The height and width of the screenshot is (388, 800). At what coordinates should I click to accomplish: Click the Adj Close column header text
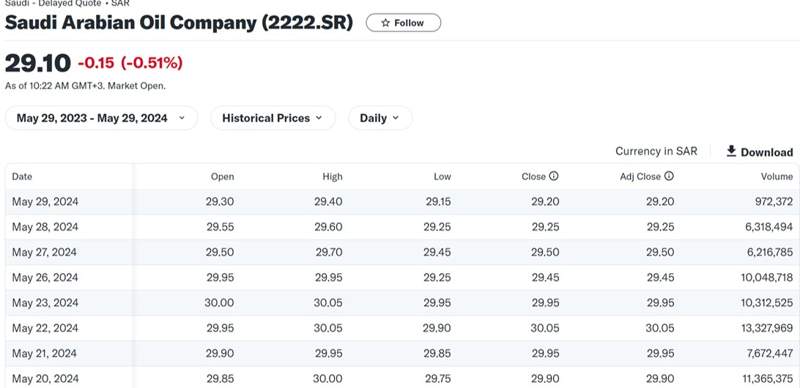pyautogui.click(x=640, y=177)
